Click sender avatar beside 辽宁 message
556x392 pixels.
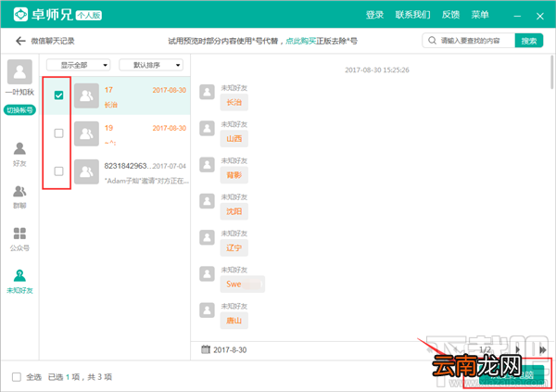click(207, 237)
